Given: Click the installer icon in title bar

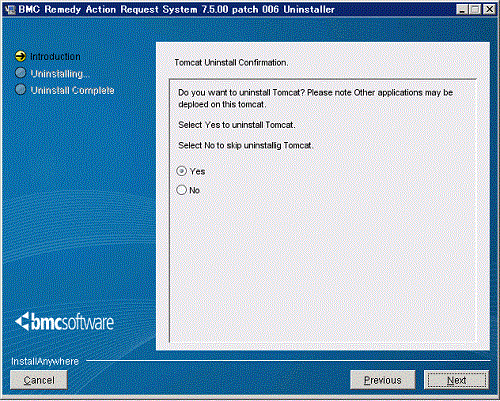Looking at the screenshot, I should [x=10, y=9].
